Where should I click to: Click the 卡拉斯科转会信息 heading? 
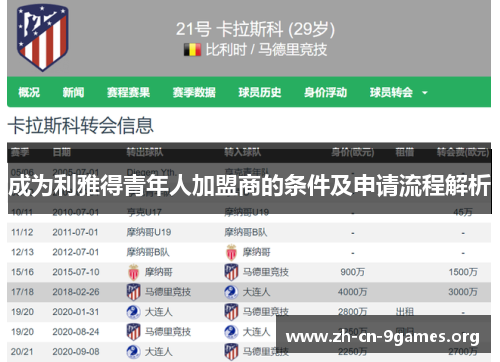tap(81, 126)
